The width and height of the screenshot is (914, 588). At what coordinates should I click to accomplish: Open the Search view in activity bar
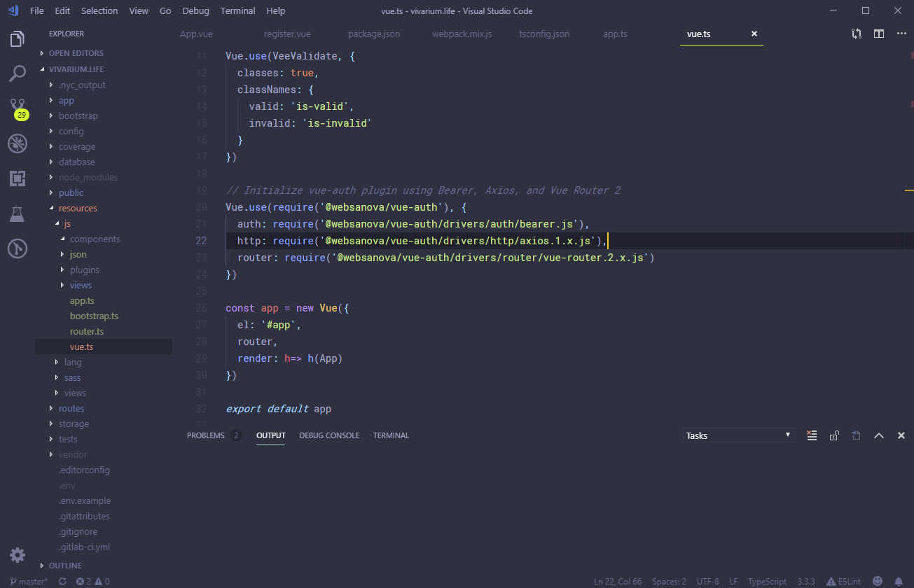click(18, 73)
